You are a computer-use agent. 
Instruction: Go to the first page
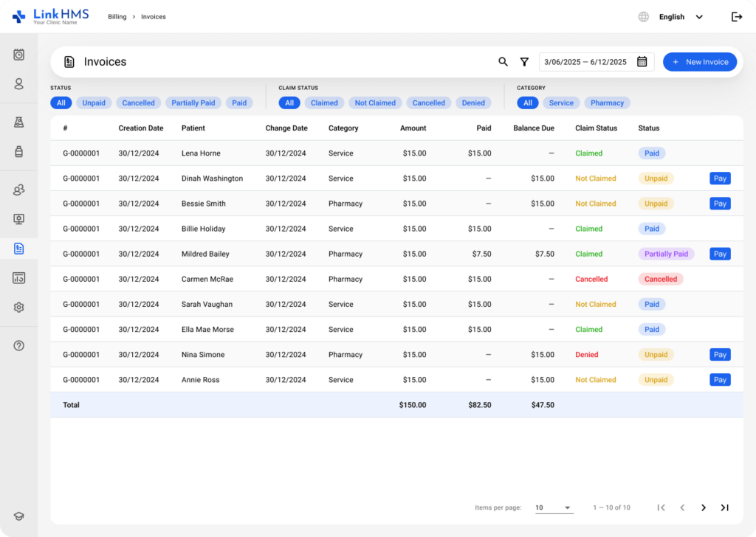(661, 507)
